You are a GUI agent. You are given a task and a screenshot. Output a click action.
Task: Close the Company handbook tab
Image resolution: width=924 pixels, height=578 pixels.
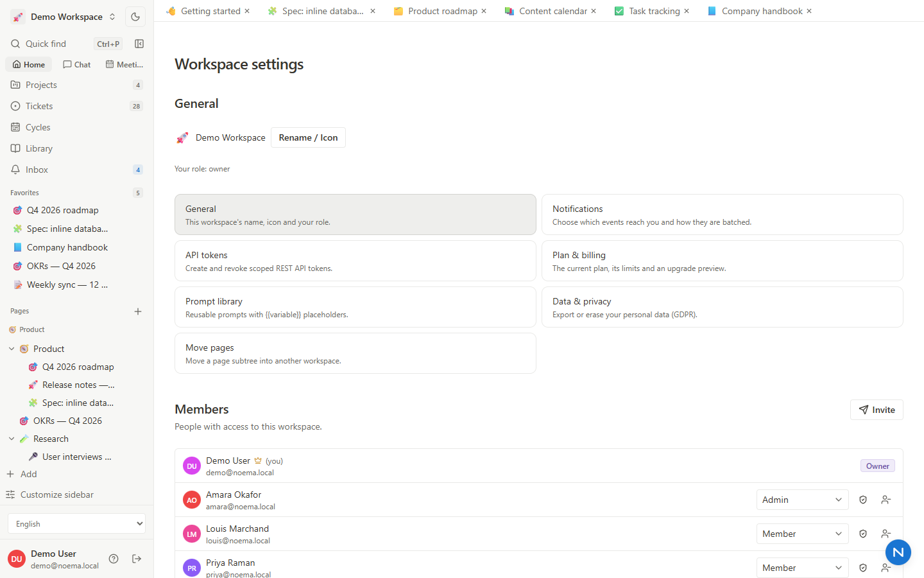[809, 11]
